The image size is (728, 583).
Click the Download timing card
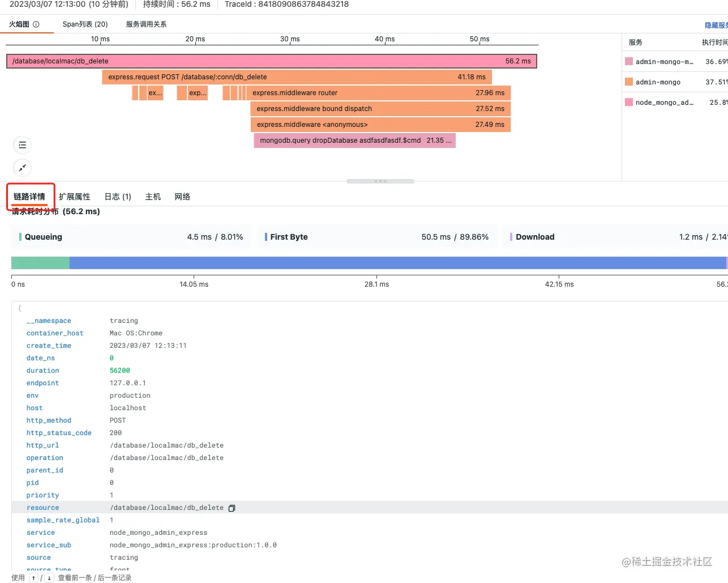point(615,237)
